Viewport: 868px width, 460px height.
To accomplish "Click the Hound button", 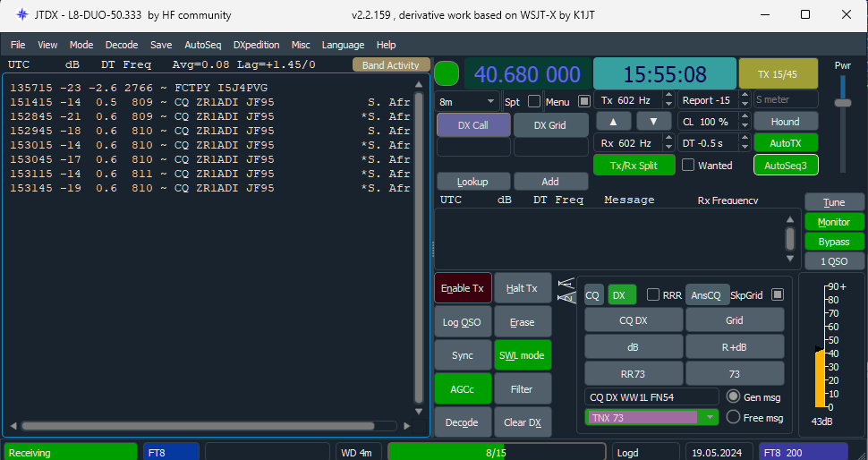I will pos(786,121).
